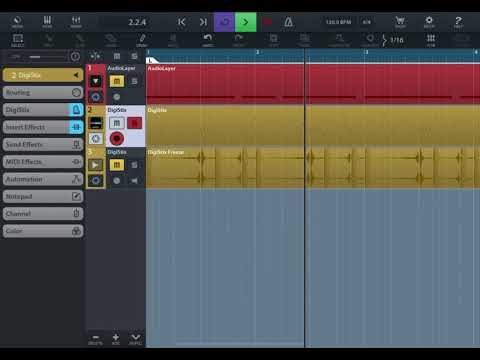The image size is (480, 360).
Task: Toggle monitor speaker on track 3
Action: [x=134, y=181]
